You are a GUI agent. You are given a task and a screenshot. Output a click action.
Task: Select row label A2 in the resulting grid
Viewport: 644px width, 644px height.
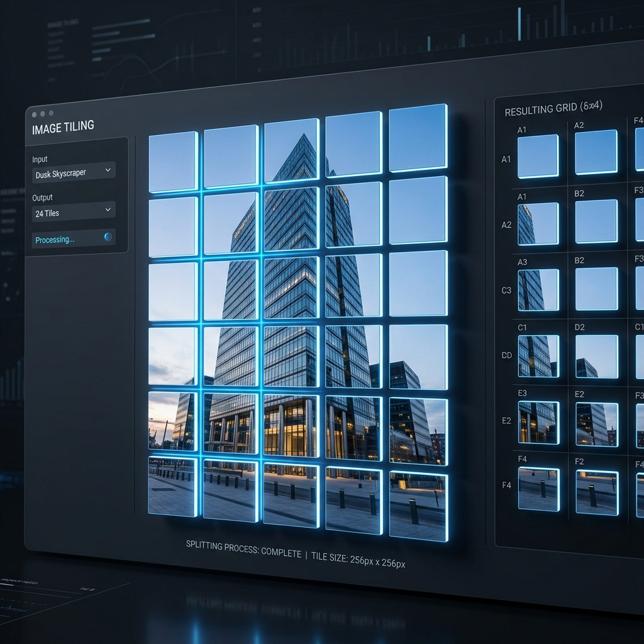click(x=506, y=224)
